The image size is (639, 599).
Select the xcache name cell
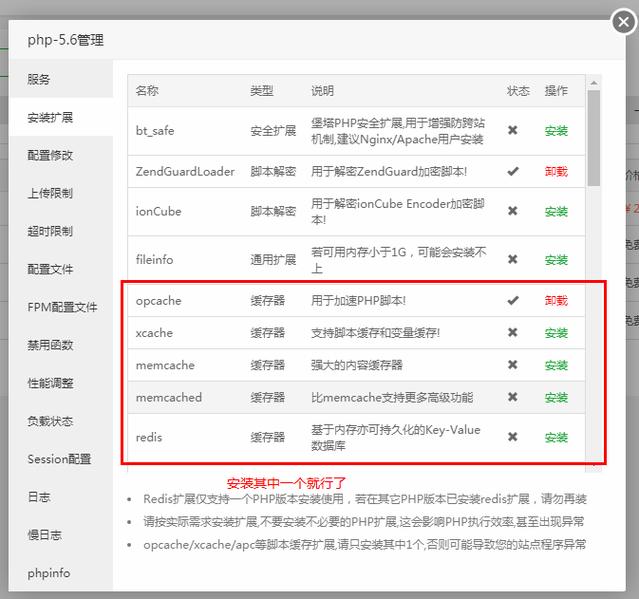point(154,333)
